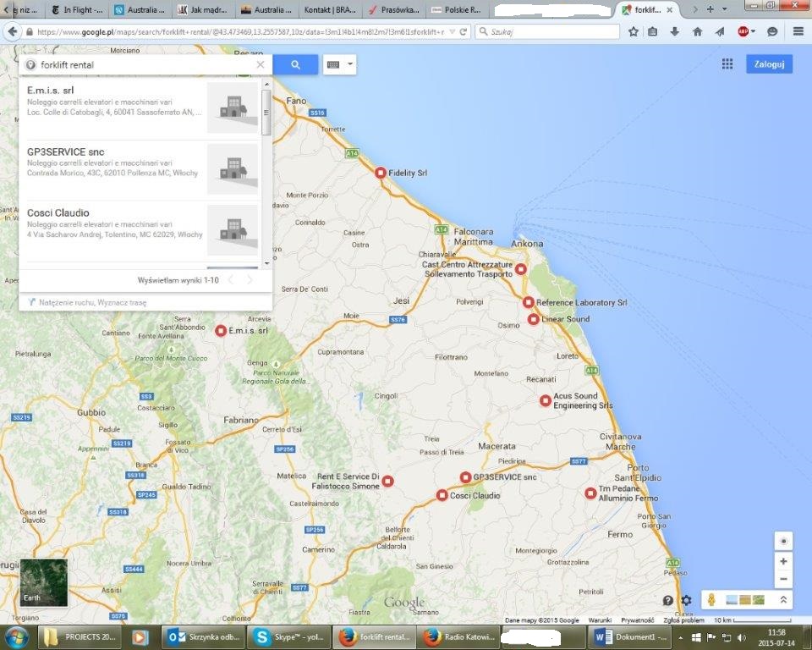The width and height of the screenshot is (812, 650).
Task: Click the blue map search button
Action: [295, 65]
